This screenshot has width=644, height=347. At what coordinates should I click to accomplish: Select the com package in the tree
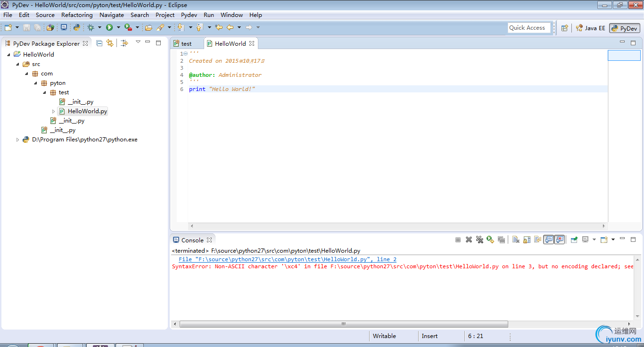(42, 74)
